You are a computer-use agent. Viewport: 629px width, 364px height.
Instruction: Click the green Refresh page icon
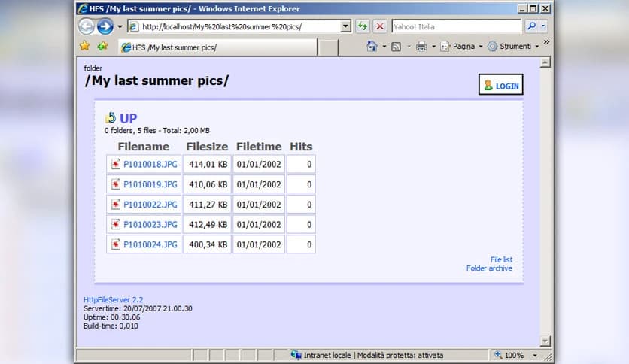coord(363,27)
